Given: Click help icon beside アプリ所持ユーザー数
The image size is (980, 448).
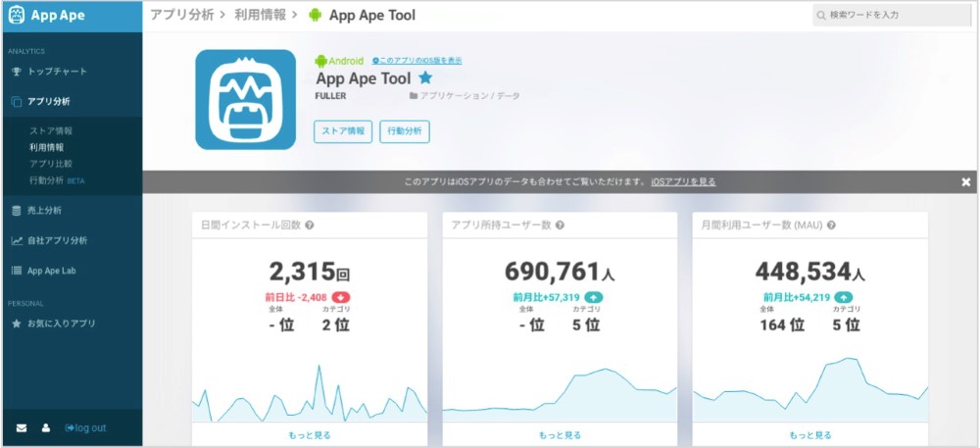Looking at the screenshot, I should 560,224.
